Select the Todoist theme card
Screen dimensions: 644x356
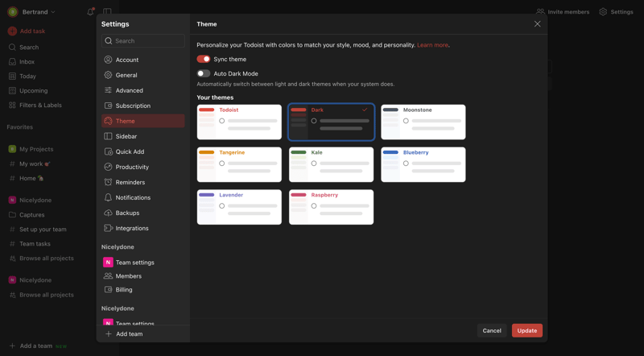click(239, 122)
